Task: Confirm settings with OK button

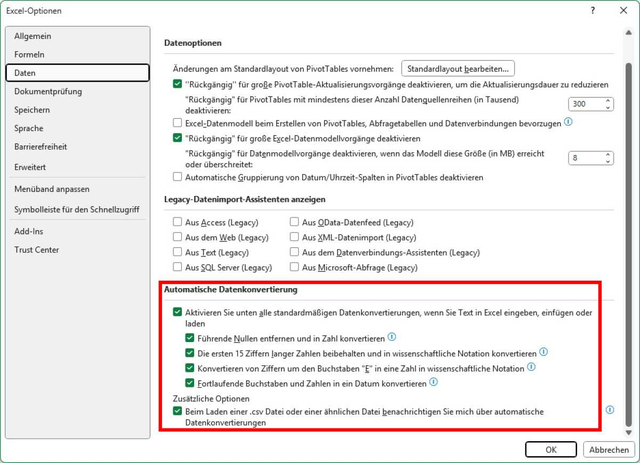Action: click(551, 450)
